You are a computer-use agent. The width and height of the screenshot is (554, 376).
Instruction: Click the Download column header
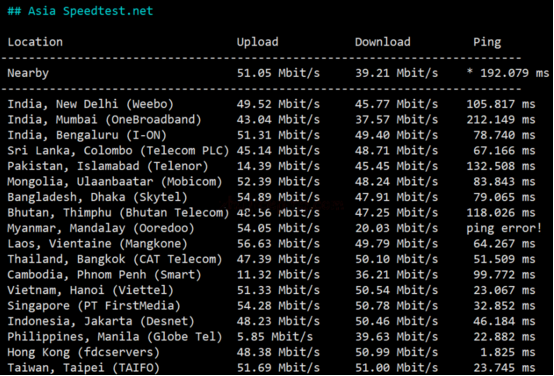pos(383,42)
